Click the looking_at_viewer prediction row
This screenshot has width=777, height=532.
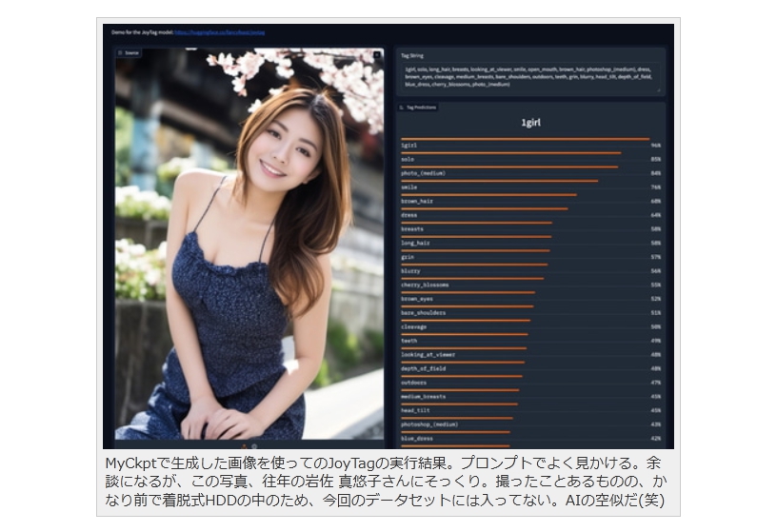tap(530, 354)
